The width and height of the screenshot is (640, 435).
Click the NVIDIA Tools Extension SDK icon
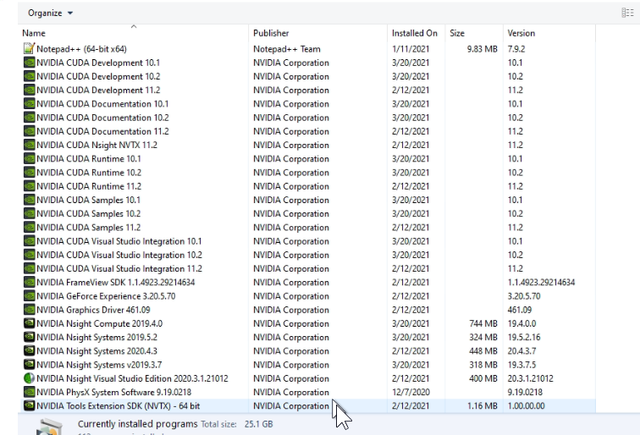click(29, 406)
